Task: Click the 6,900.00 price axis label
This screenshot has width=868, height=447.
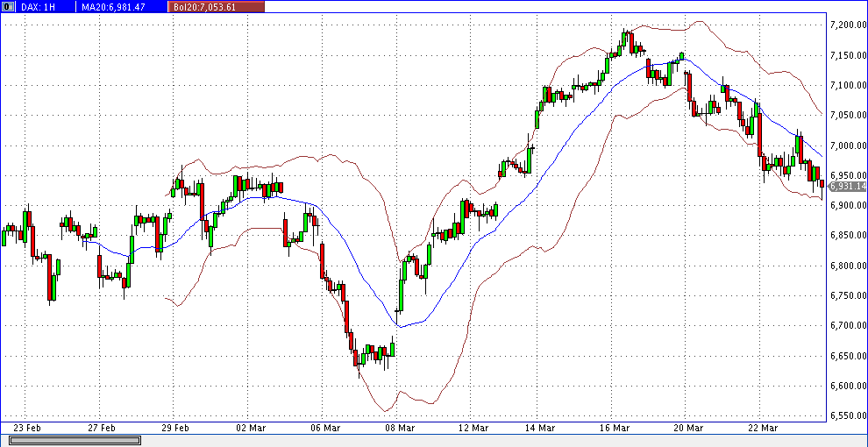Action: point(848,205)
